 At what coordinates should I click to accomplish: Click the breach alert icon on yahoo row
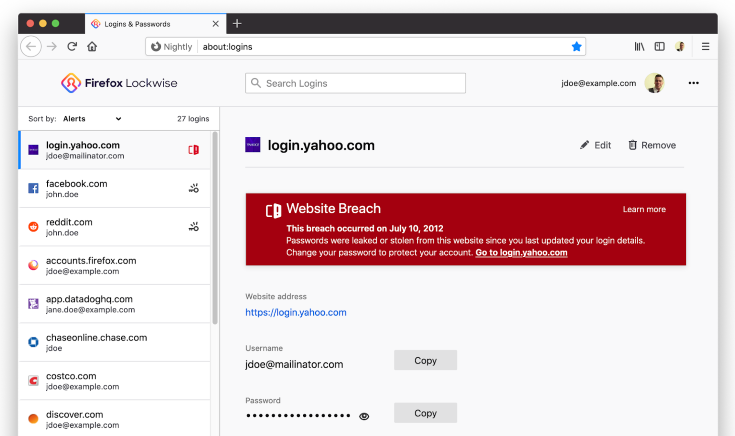(x=194, y=150)
